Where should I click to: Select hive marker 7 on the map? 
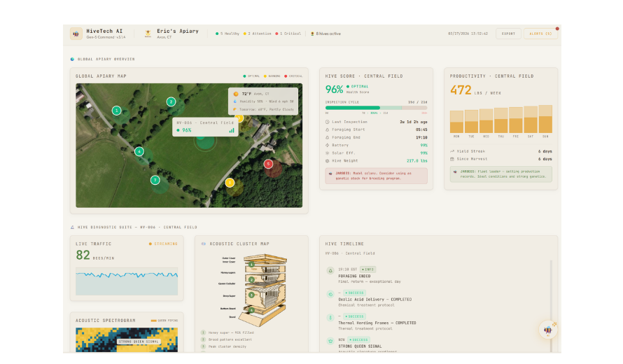(x=155, y=180)
